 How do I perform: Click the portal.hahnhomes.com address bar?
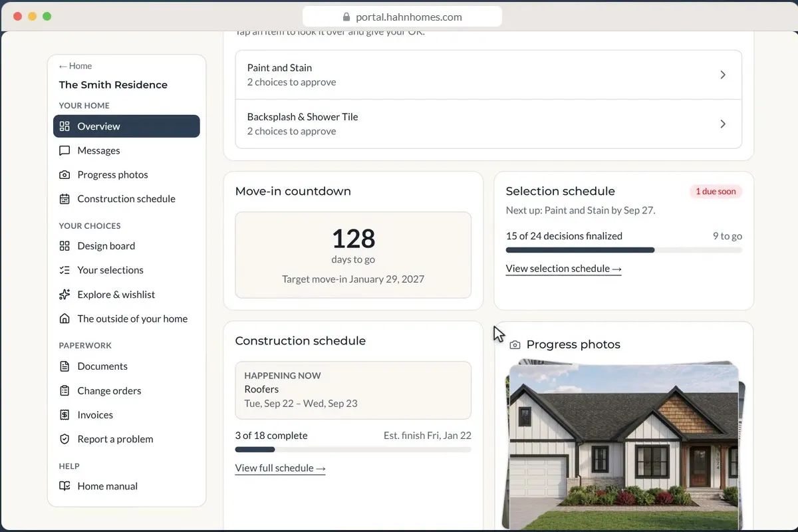(x=402, y=17)
